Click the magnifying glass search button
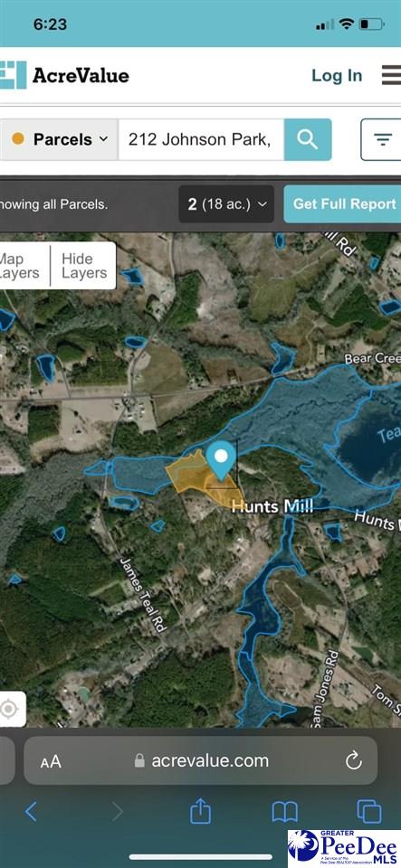Image resolution: width=401 pixels, height=868 pixels. [308, 139]
